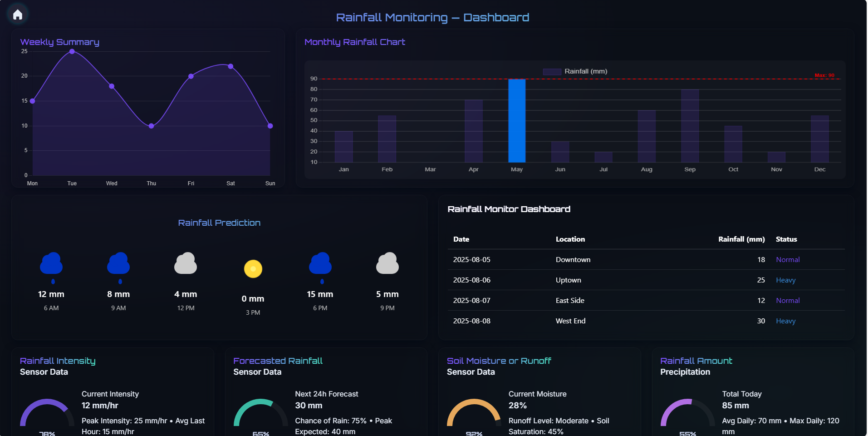This screenshot has height=436, width=868.
Task: Click Heavy status for Uptown row
Action: coord(785,280)
